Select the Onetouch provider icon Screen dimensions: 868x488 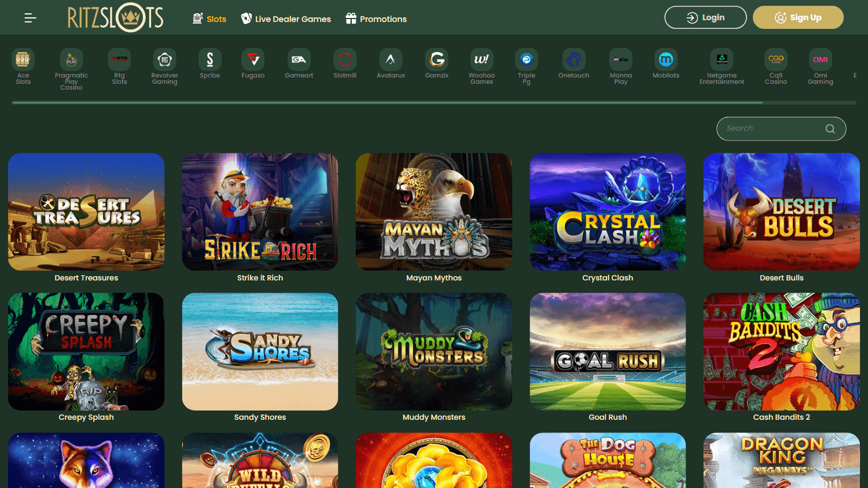click(x=573, y=59)
